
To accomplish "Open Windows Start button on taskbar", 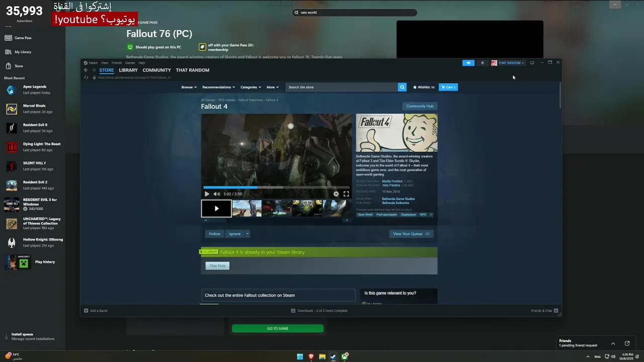I will 300,356.
